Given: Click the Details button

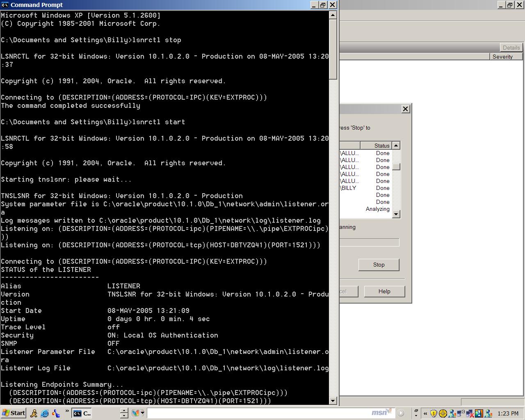Looking at the screenshot, I should tap(511, 48).
